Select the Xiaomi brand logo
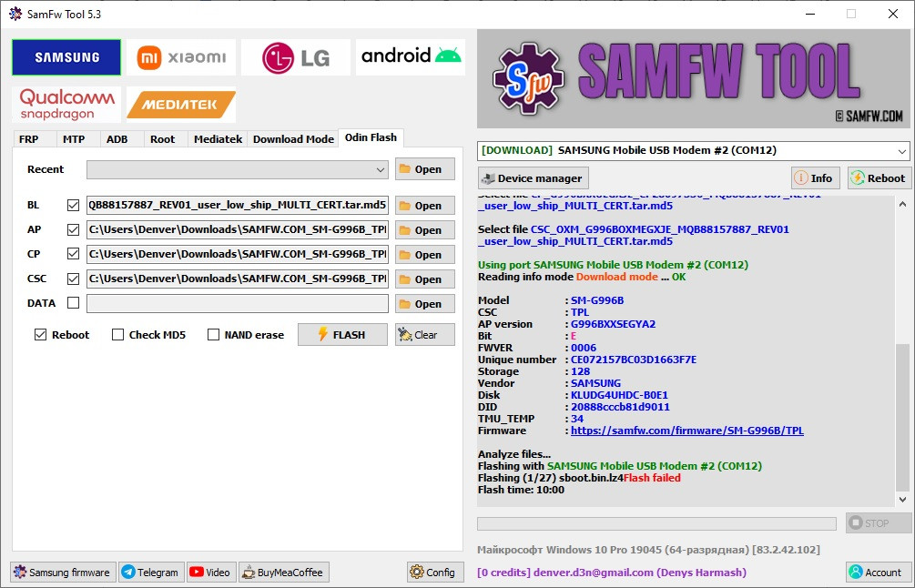 [x=181, y=57]
